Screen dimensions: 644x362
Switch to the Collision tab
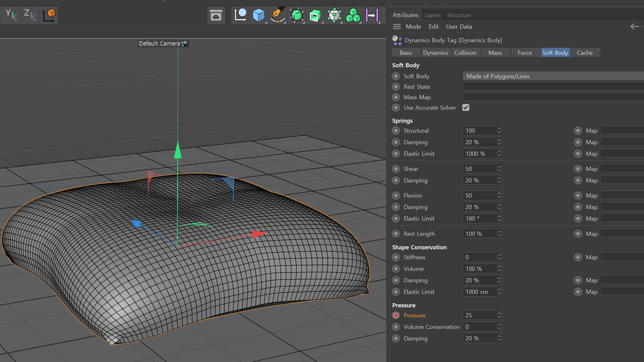(x=465, y=53)
